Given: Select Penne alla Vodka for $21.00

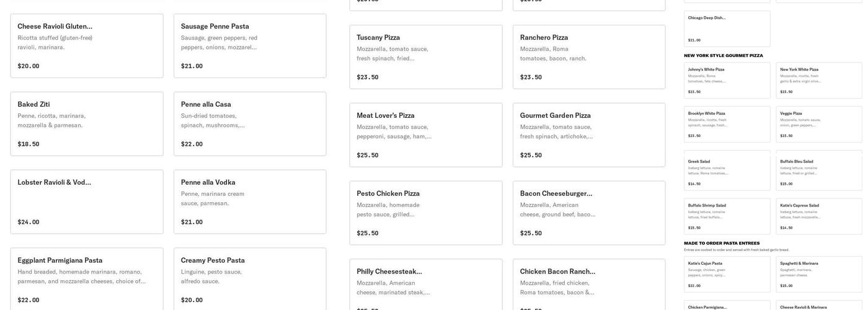Looking at the screenshot, I should (250, 202).
